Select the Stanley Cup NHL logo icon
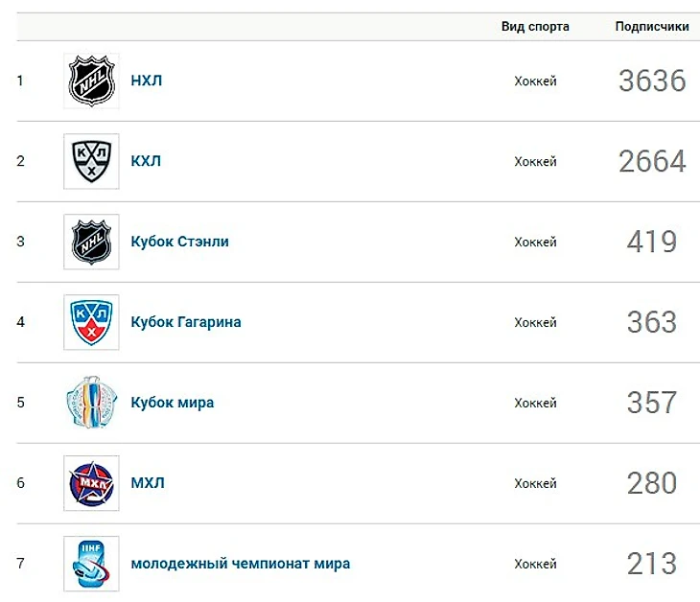Screen dimensions: 700x602 click(91, 242)
